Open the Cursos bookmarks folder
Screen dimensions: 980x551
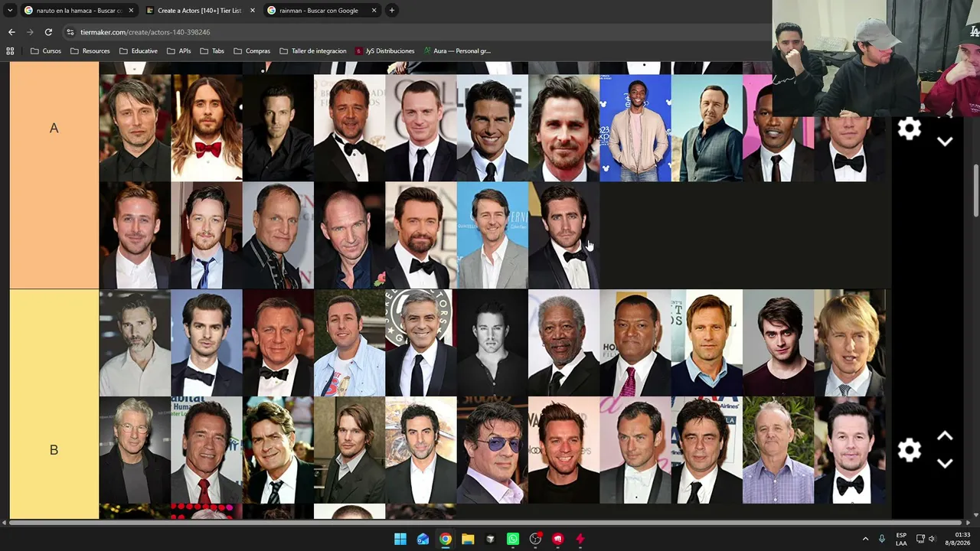[46, 51]
